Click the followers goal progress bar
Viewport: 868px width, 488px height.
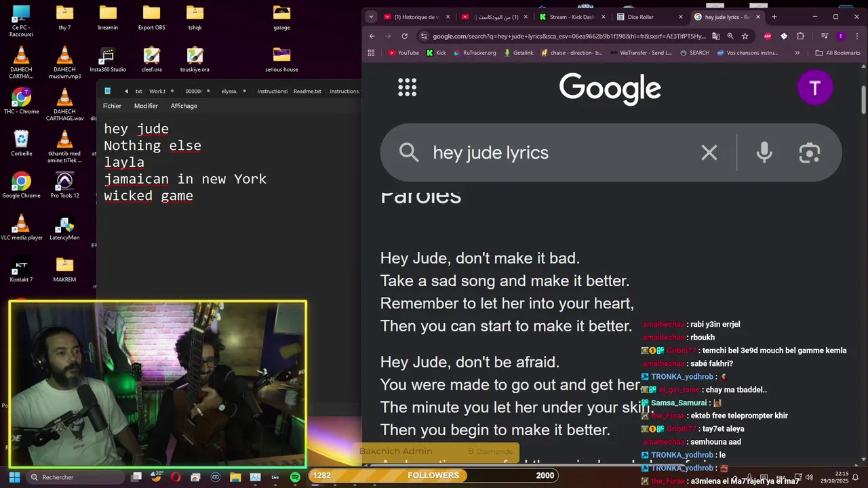[433, 476]
